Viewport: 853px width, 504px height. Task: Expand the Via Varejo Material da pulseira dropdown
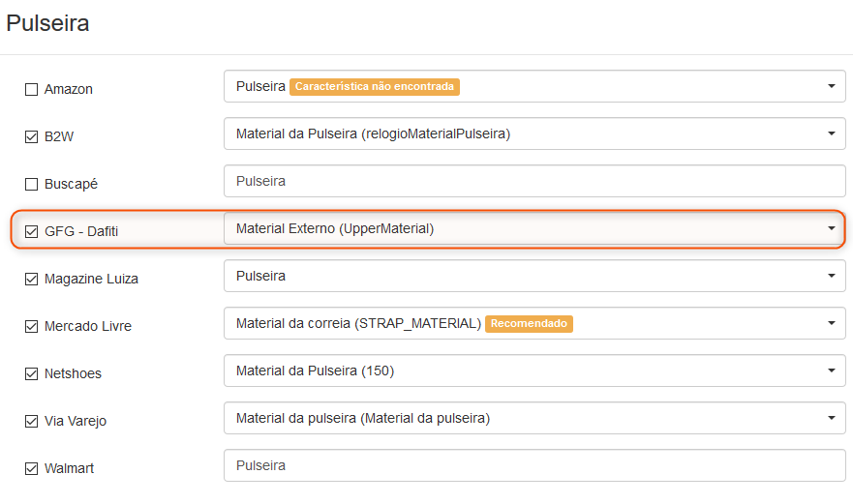(534, 418)
